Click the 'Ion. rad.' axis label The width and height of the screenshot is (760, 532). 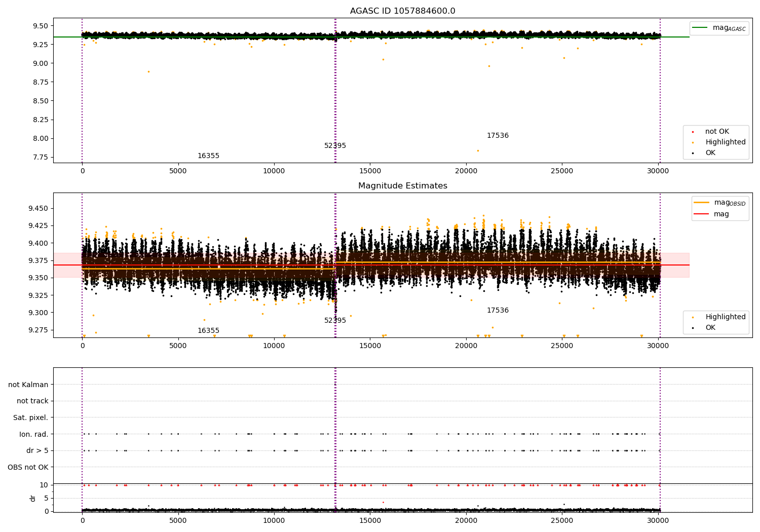click(34, 435)
